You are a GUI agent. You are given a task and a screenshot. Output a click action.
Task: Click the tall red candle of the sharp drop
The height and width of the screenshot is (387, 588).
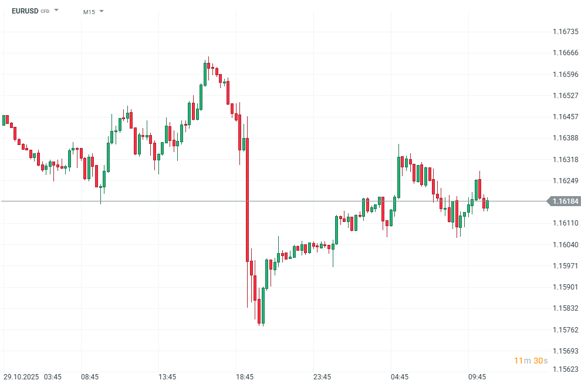[248, 200]
